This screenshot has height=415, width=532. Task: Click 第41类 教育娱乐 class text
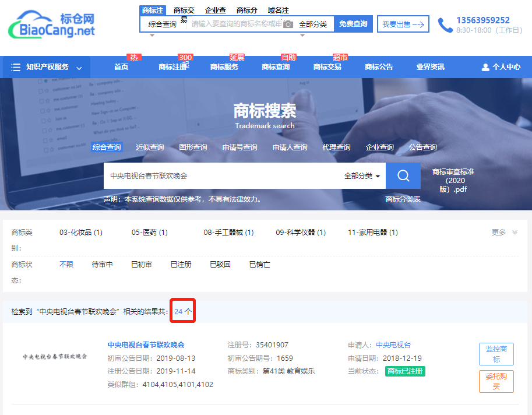(289, 371)
